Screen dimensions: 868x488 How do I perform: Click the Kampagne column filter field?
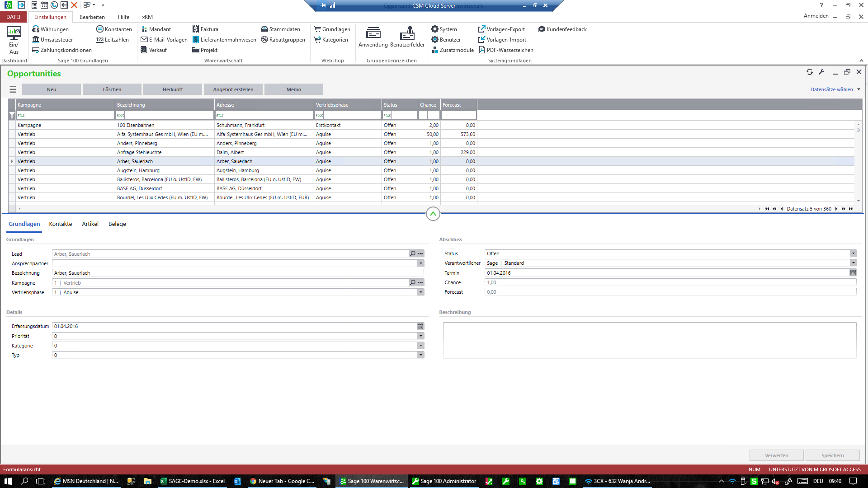[65, 116]
